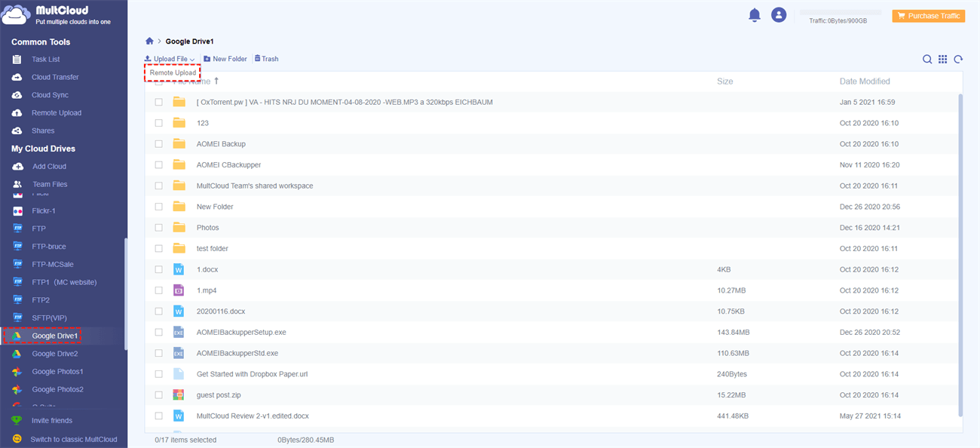Check the box for guest post.zip
The height and width of the screenshot is (448, 980).
pos(158,394)
